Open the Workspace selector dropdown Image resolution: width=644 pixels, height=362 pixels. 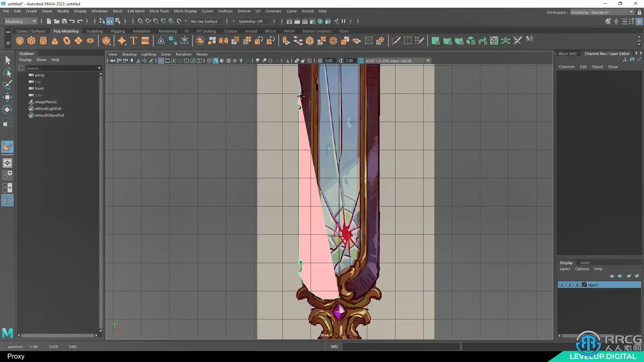(x=631, y=12)
